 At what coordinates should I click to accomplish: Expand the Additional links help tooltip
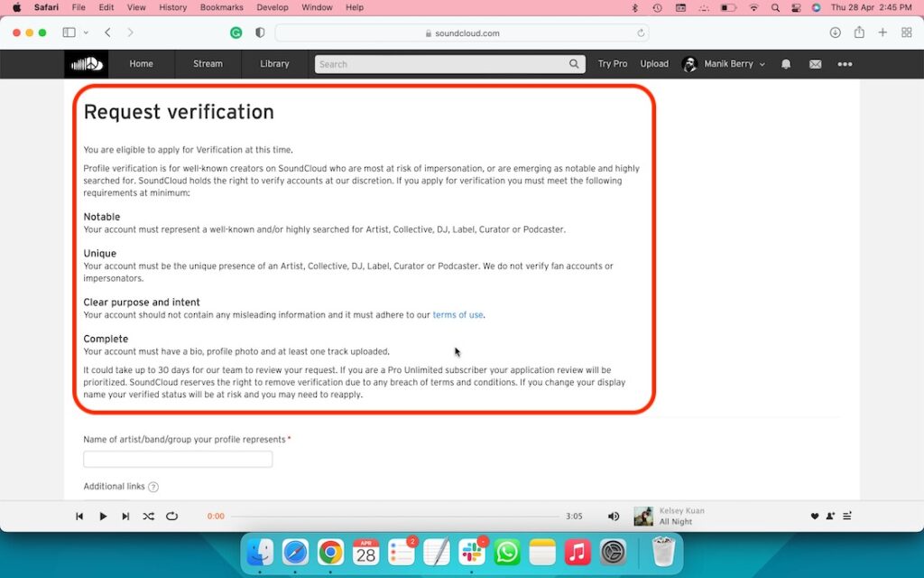click(152, 486)
